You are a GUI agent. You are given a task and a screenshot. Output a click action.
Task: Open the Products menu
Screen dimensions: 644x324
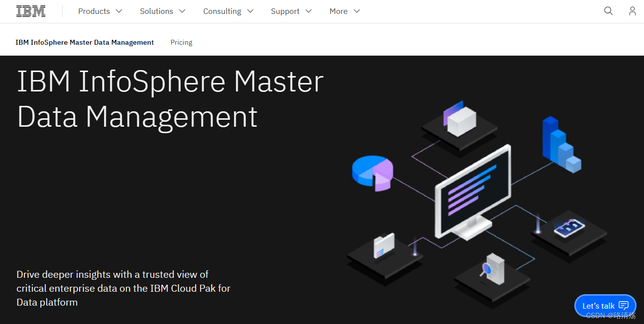click(100, 11)
